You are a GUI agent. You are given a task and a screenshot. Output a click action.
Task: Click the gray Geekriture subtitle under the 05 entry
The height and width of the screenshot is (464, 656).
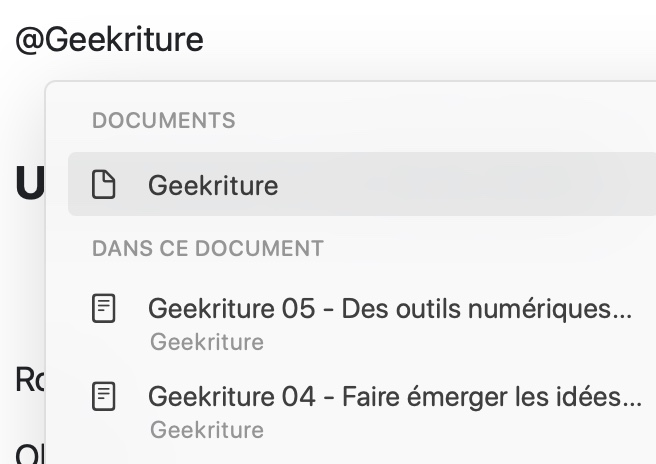click(207, 342)
